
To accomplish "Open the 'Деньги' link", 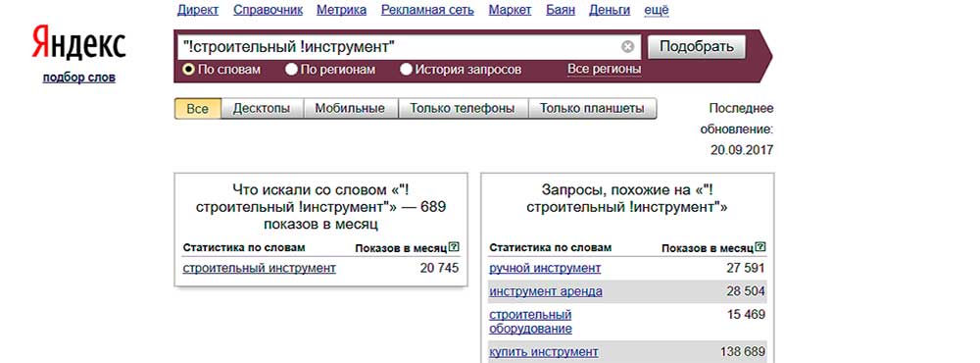I will 610,10.
